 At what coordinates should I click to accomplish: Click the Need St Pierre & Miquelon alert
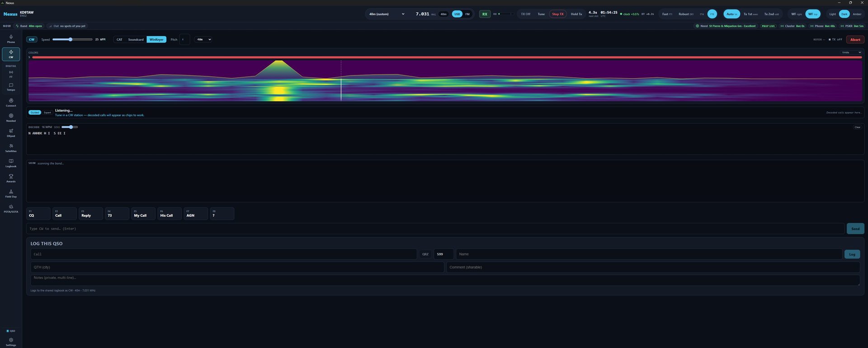coord(726,26)
